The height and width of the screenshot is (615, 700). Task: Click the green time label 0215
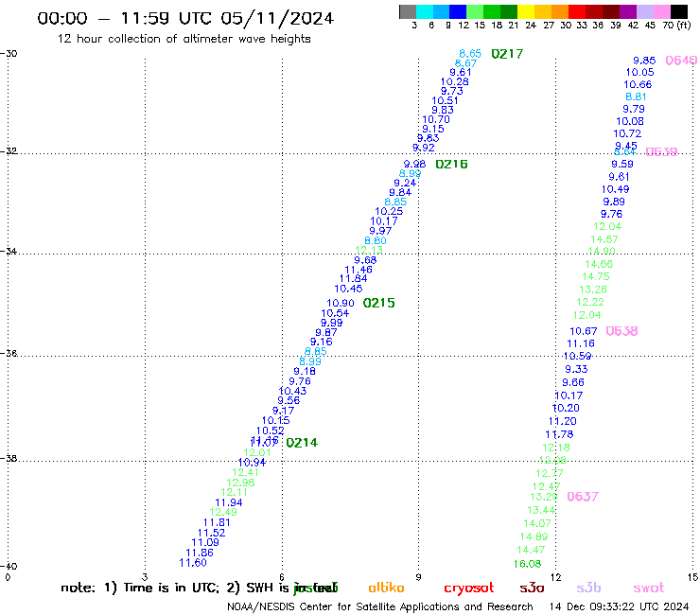[x=378, y=304]
